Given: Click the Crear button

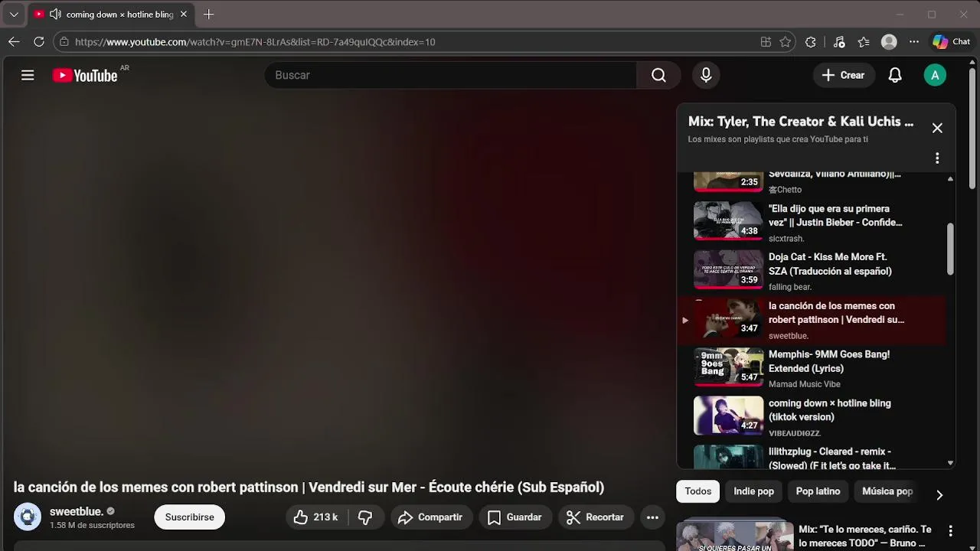Looking at the screenshot, I should click(844, 75).
